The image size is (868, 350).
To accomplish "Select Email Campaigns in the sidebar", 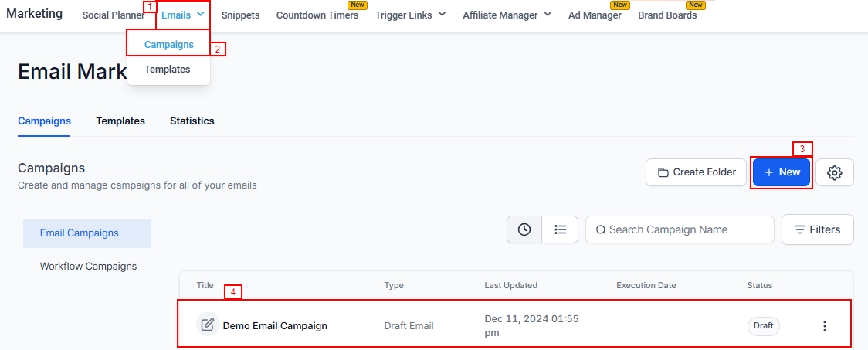I will 80,233.
